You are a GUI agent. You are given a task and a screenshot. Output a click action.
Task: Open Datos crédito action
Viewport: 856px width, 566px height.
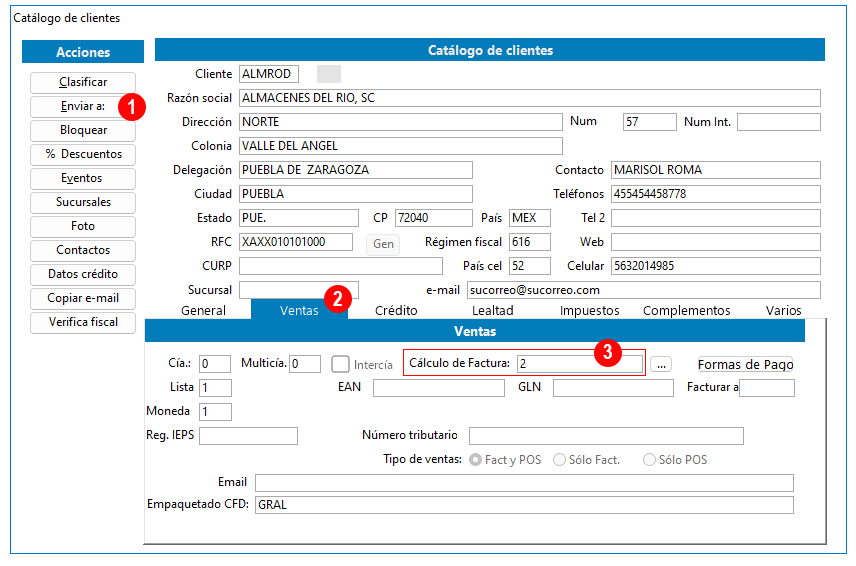(x=83, y=275)
